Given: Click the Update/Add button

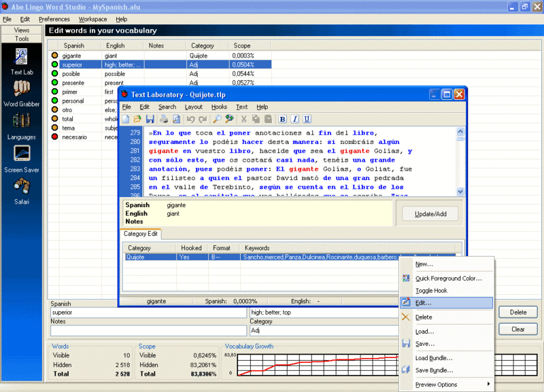Looking at the screenshot, I should [x=430, y=214].
